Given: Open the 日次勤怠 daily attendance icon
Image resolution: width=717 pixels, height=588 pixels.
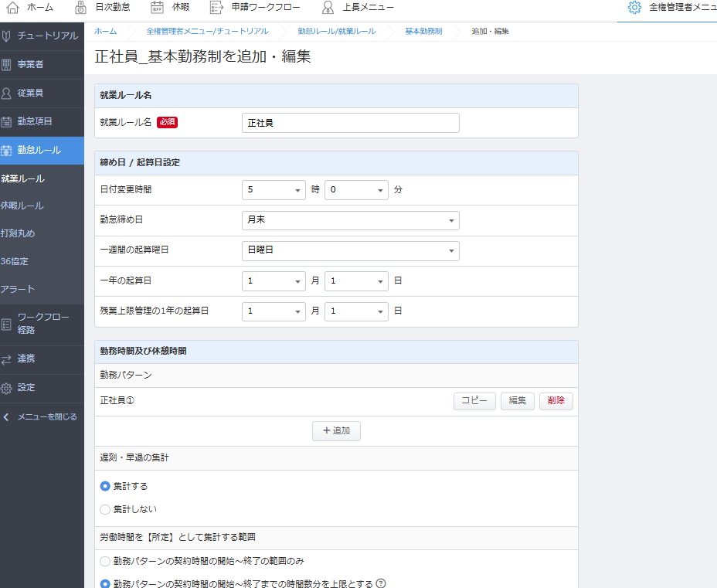Looking at the screenshot, I should click(x=82, y=8).
